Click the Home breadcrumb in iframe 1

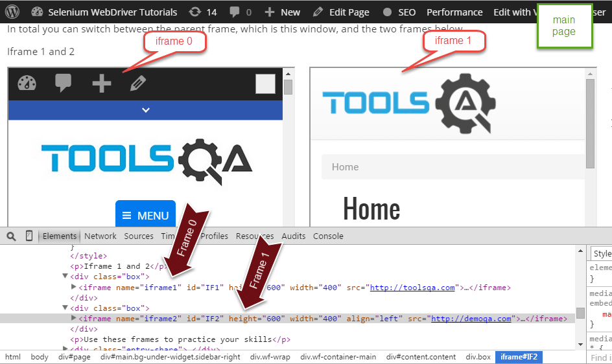coord(345,167)
